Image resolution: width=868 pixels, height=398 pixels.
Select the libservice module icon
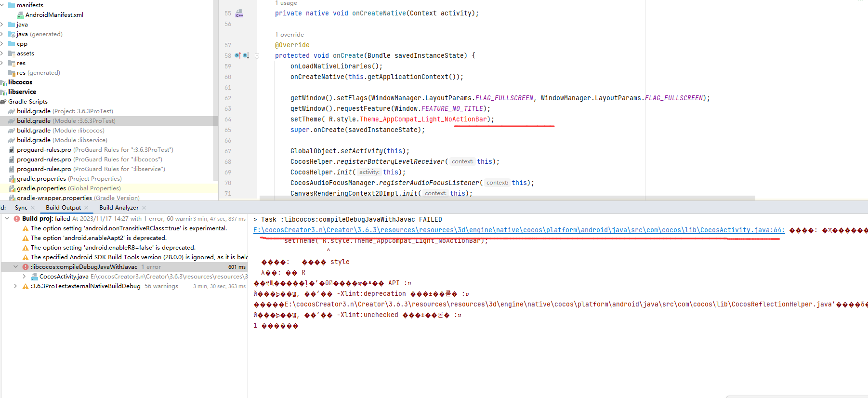[x=4, y=92]
